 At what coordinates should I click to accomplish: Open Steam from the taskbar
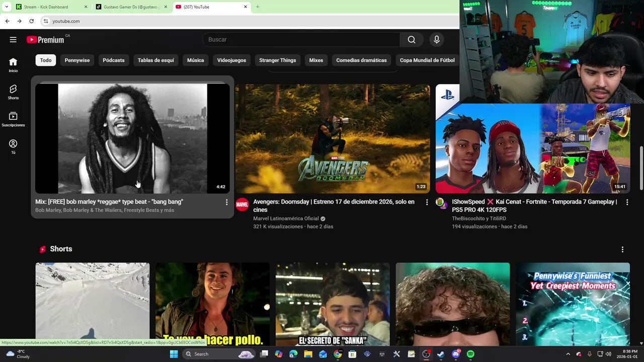coord(441,354)
